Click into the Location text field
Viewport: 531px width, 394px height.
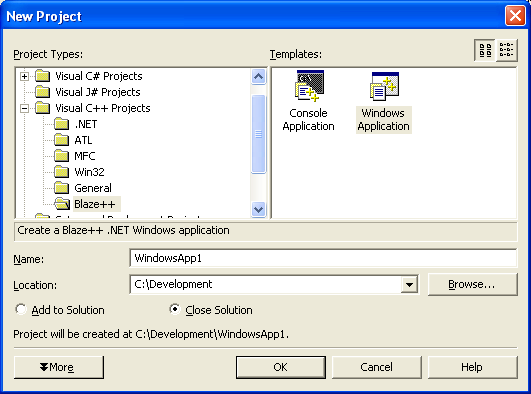pyautogui.click(x=265, y=285)
